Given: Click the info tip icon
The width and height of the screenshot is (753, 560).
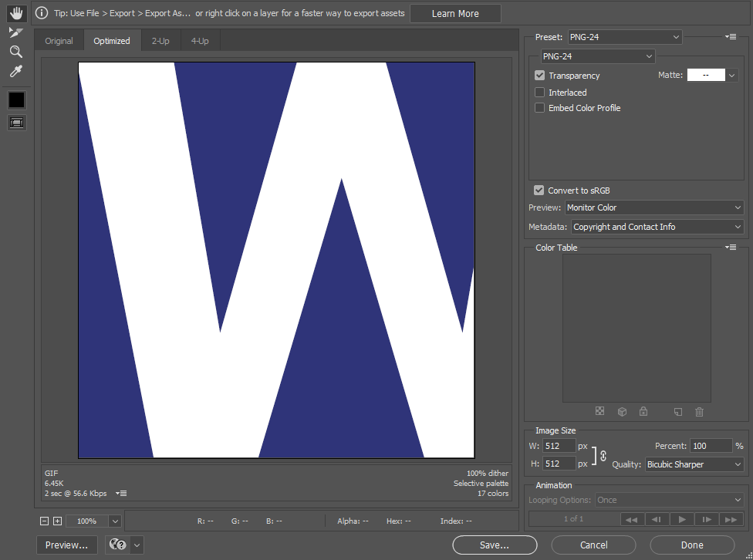Looking at the screenshot, I should pyautogui.click(x=42, y=13).
